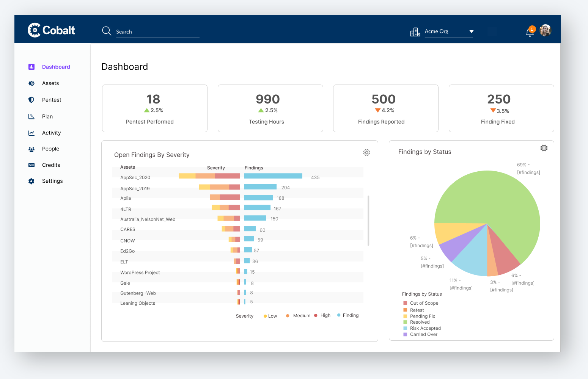Image resolution: width=588 pixels, height=379 pixels.
Task: Open the Pentest Performed card
Action: 155,108
